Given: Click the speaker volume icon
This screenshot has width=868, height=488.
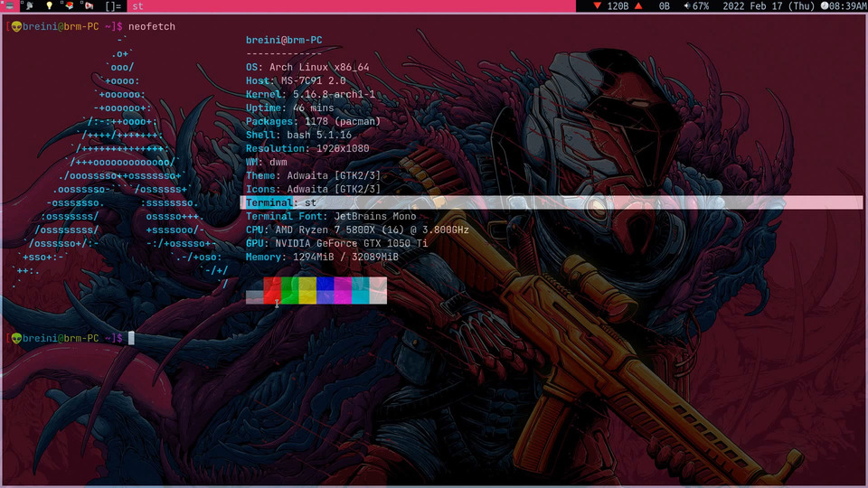Looking at the screenshot, I should (x=686, y=6).
